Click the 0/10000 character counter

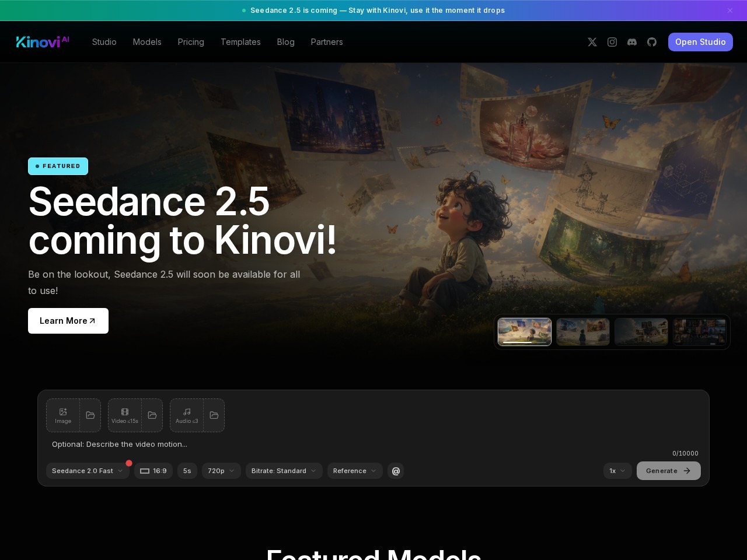coord(685,453)
